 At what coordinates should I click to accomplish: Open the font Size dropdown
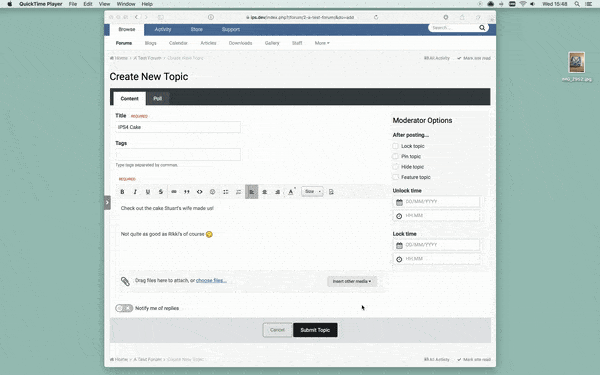(312, 191)
